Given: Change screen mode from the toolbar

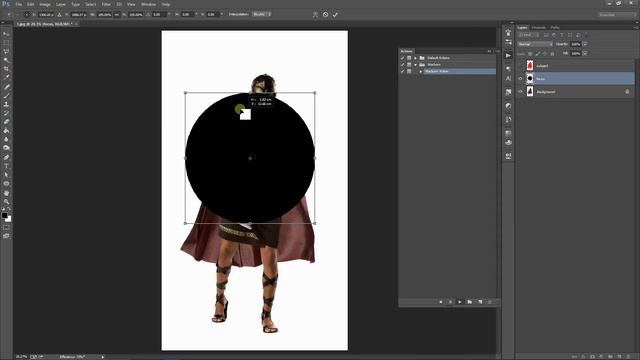Looking at the screenshot, I should point(6,236).
